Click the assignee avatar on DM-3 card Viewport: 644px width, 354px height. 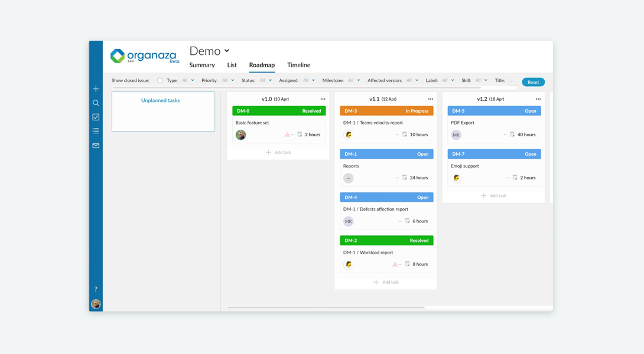click(348, 135)
